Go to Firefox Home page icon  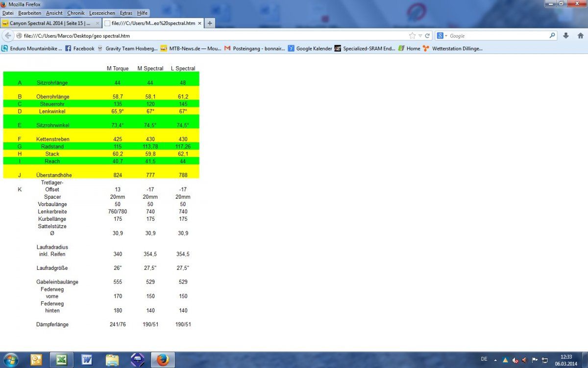(x=581, y=36)
